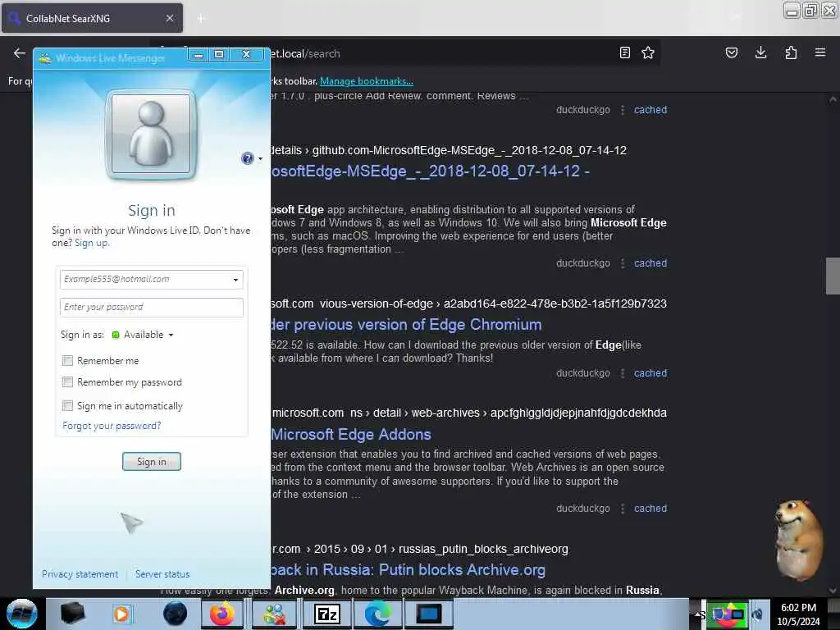Check Remember my password
This screenshot has width=840, height=630.
point(67,382)
